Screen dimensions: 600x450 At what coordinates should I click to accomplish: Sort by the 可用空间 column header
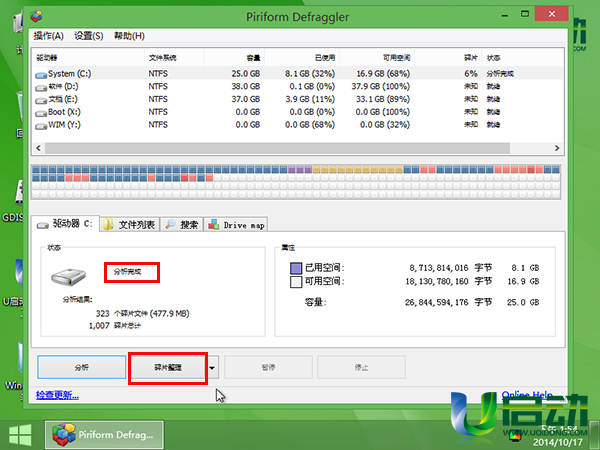(377, 58)
